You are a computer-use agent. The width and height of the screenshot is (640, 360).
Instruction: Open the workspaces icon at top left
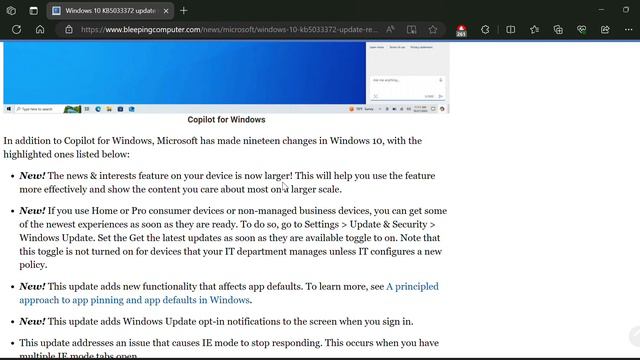pos(11,11)
